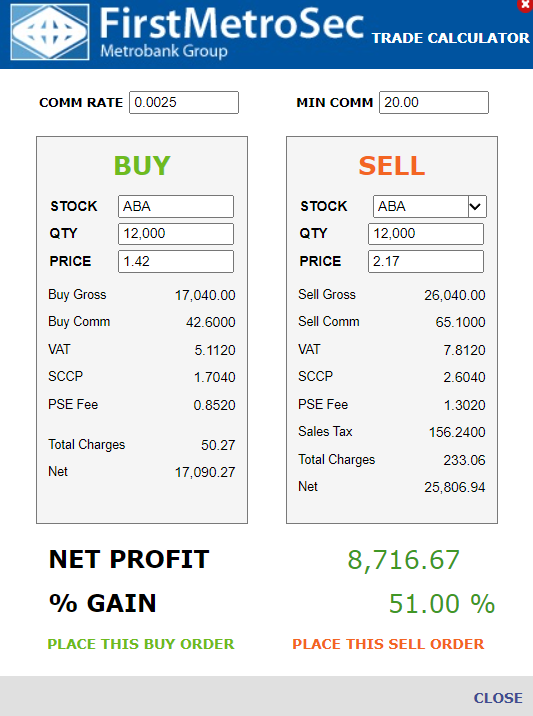Image resolution: width=533 pixels, height=716 pixels.
Task: Click the sell PRICE field showing 2.17
Action: pos(426,261)
